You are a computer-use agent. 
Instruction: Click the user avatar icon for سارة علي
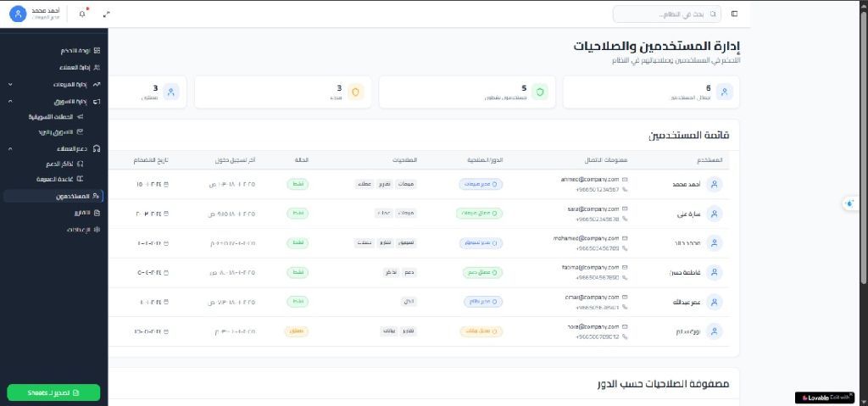715,214
